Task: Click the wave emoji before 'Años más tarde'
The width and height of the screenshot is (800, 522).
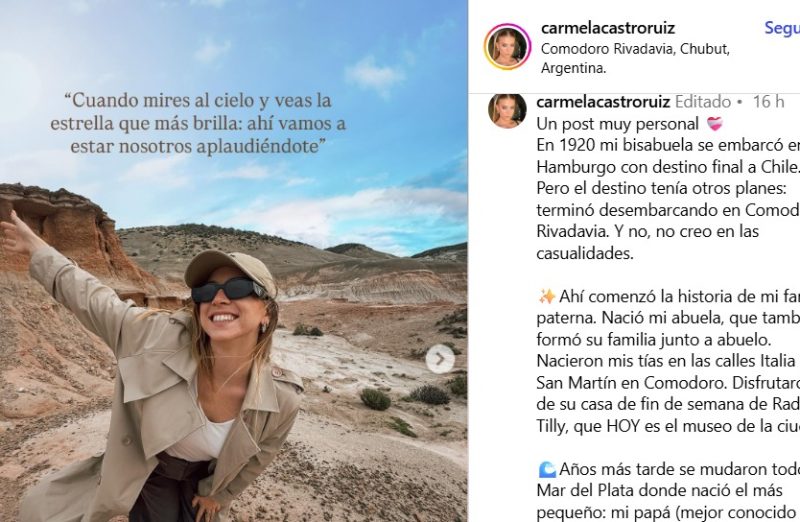Action: point(547,469)
